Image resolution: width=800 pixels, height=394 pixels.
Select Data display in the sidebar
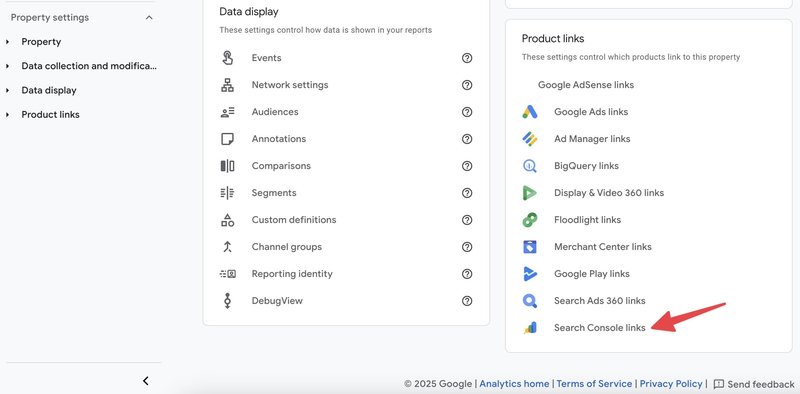tap(49, 90)
